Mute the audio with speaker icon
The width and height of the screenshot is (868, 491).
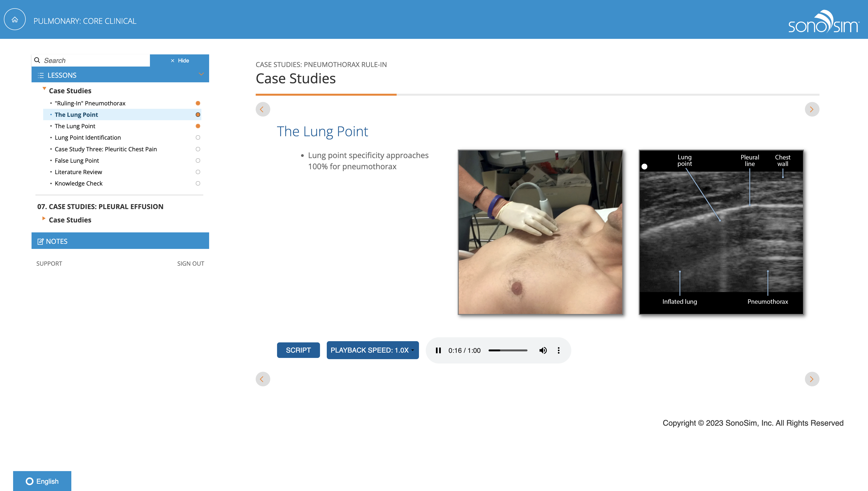(x=543, y=350)
